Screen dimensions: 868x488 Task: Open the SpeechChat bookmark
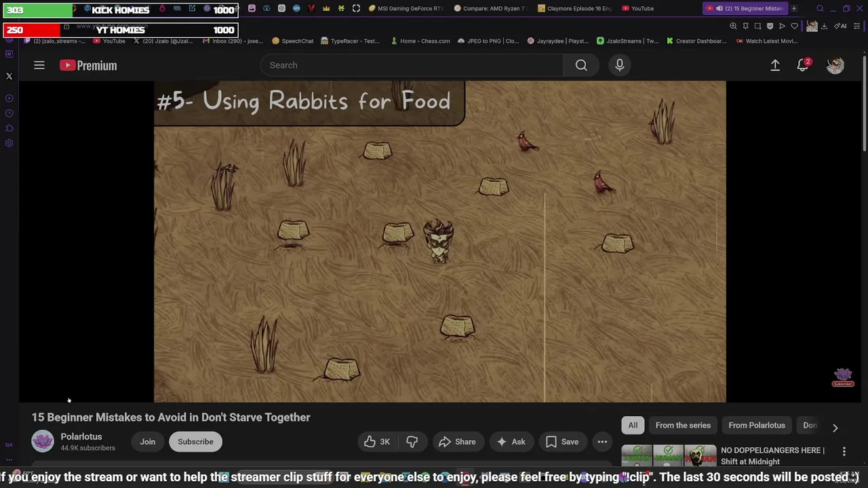[x=292, y=41]
